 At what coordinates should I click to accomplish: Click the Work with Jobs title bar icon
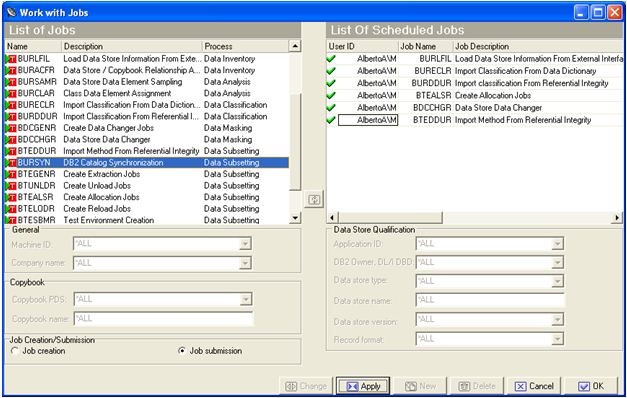point(12,12)
